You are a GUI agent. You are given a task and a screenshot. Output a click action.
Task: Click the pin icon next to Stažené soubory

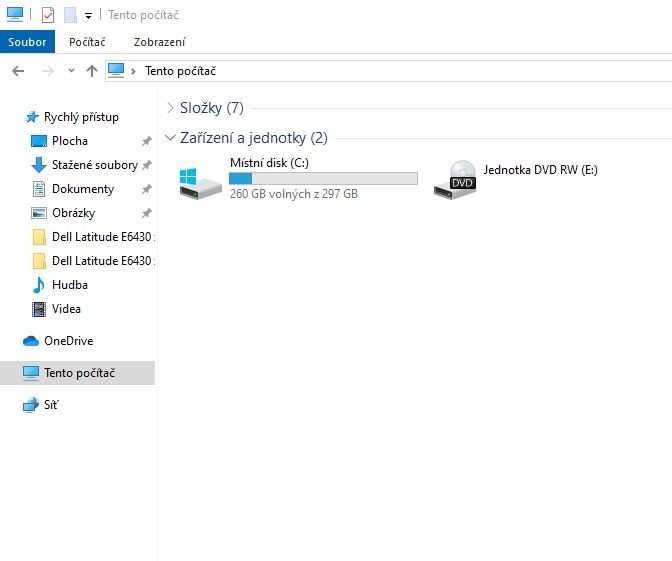[x=147, y=165]
